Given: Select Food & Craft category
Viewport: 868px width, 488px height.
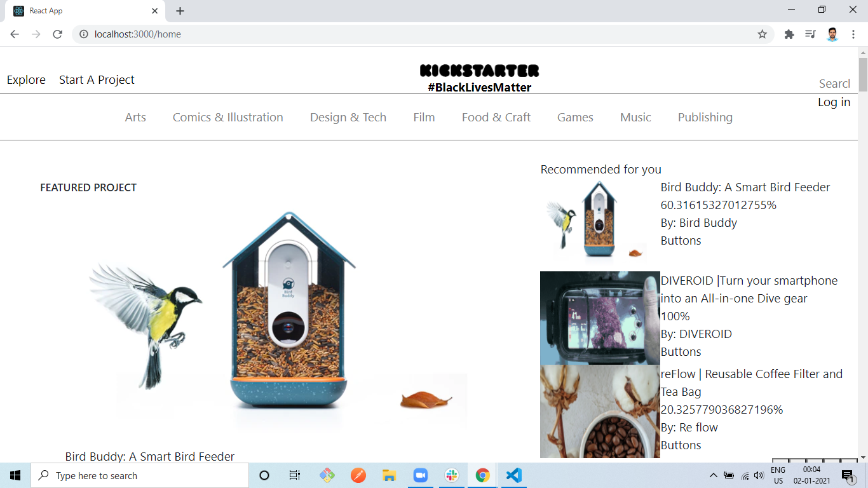Looking at the screenshot, I should [x=496, y=118].
